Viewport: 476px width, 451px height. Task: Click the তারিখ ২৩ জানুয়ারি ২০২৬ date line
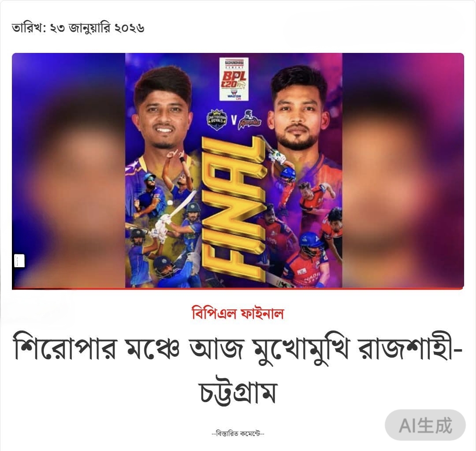tap(78, 28)
